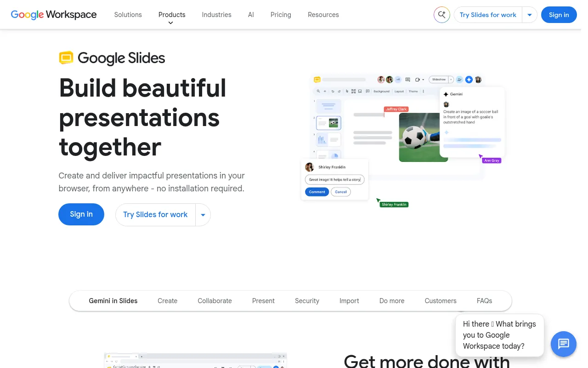Viewport: 588px width, 368px height.
Task: Click the header Sign in button
Action: point(559,15)
